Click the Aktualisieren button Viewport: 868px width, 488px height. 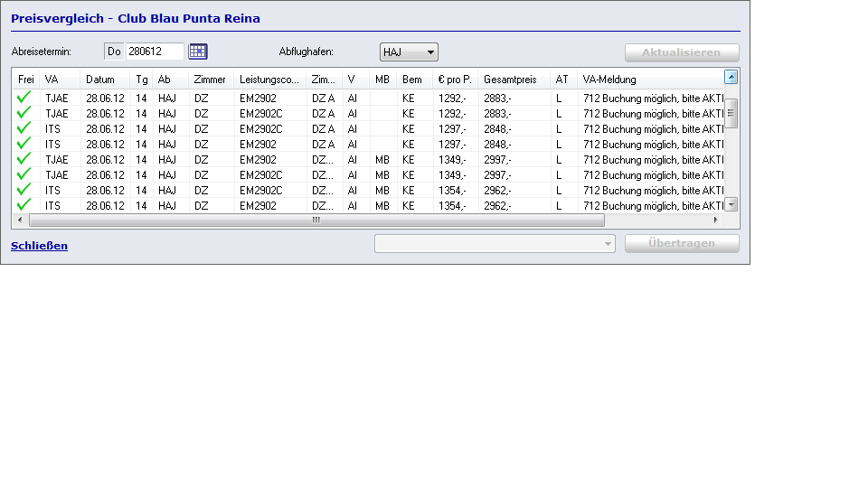click(682, 52)
